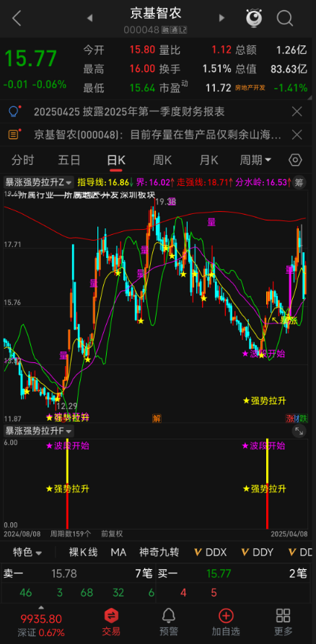This screenshot has width=316, height=644.
Task: Open the search magnifier icon
Action: [x=284, y=18]
